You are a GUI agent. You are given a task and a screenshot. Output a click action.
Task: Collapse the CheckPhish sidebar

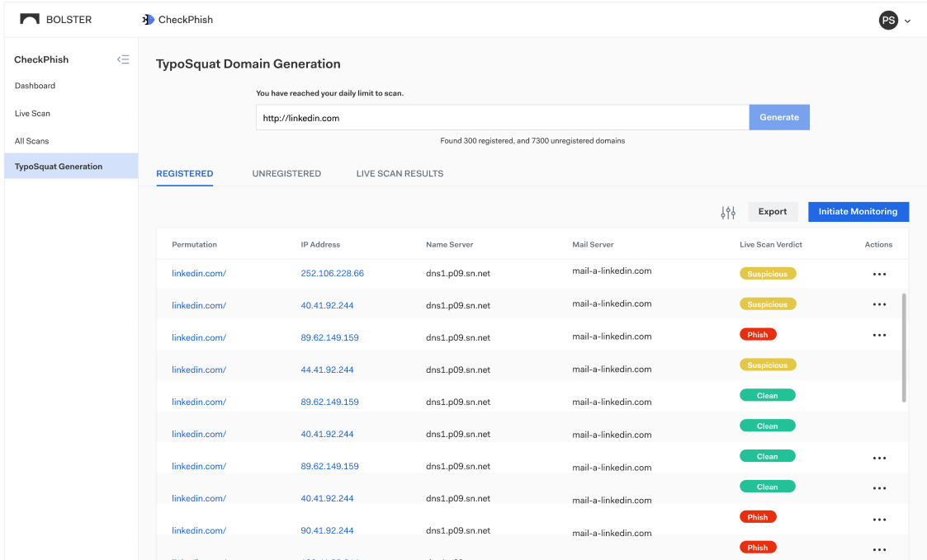pyautogui.click(x=123, y=59)
